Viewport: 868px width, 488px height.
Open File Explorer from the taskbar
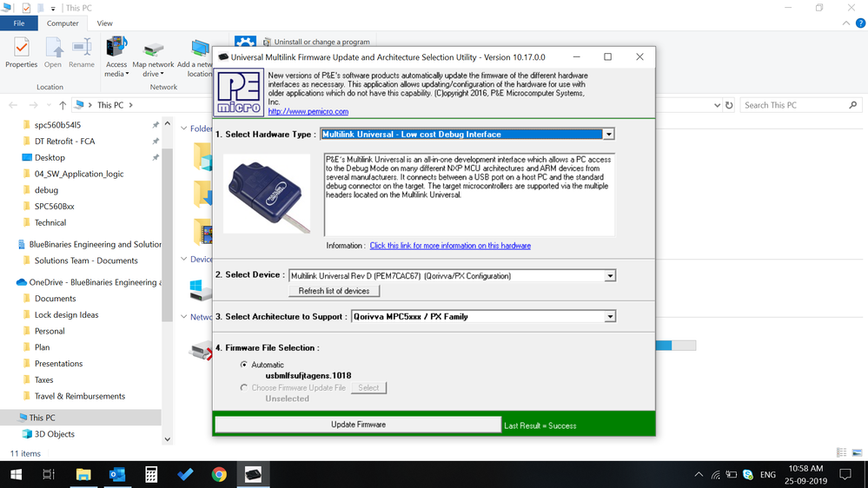pos(83,475)
